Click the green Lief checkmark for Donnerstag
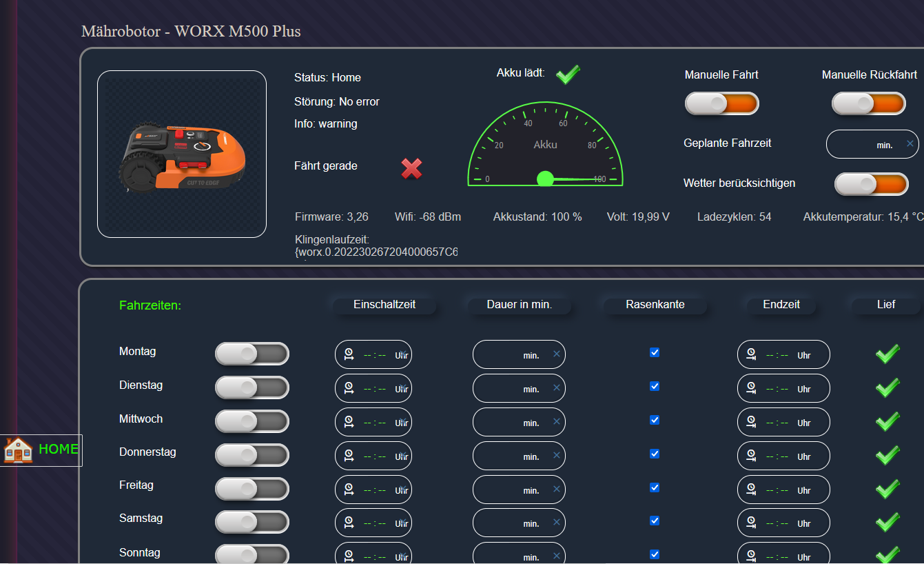 pyautogui.click(x=887, y=455)
